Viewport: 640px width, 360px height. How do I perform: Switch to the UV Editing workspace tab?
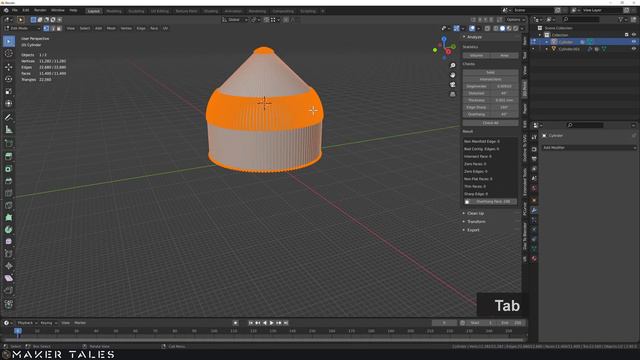[160, 11]
